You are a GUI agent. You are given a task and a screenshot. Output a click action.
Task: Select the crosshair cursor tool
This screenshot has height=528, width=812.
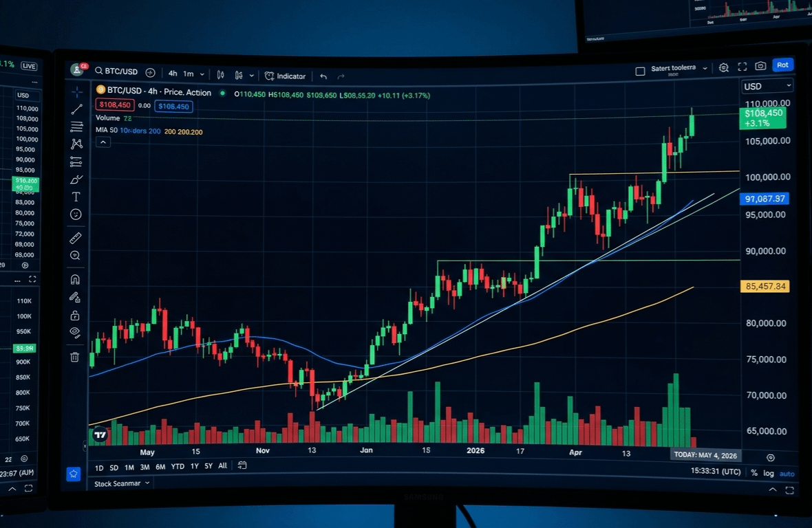point(76,92)
